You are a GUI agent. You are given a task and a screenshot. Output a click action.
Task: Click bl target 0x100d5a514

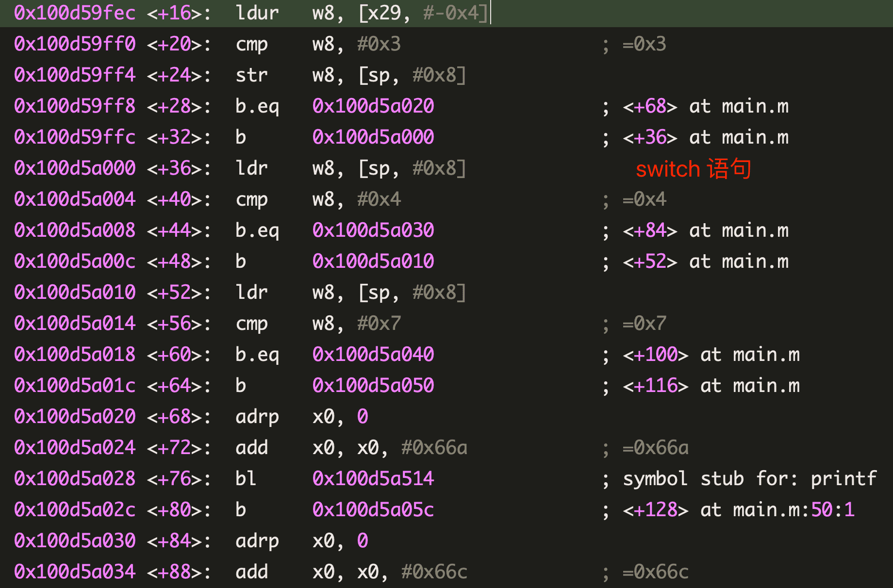pyautogui.click(x=373, y=479)
